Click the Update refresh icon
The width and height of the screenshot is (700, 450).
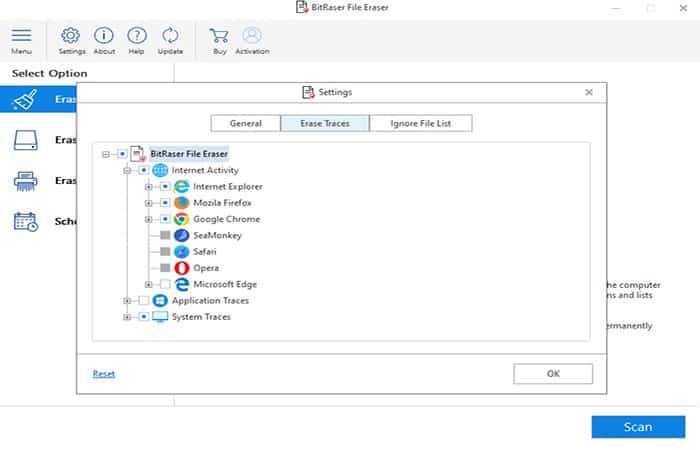coord(170,35)
